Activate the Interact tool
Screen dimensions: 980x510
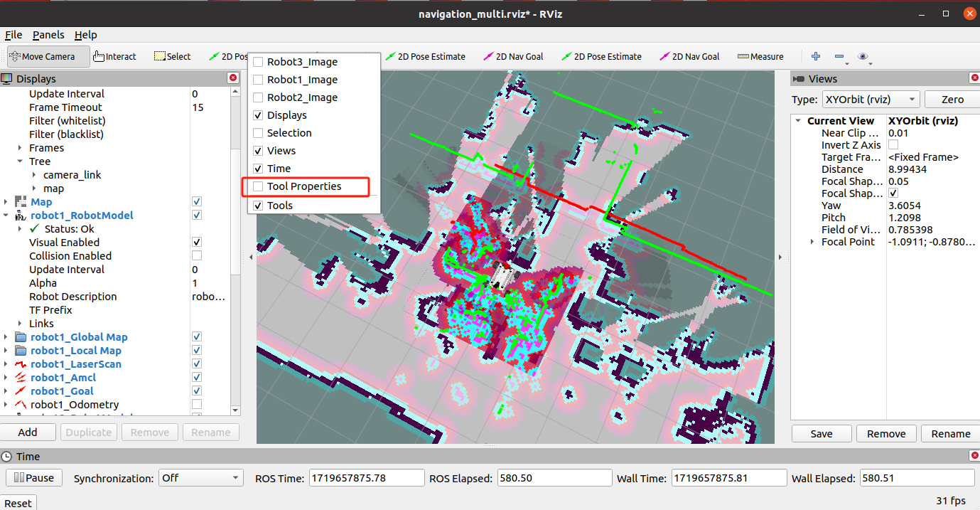114,56
